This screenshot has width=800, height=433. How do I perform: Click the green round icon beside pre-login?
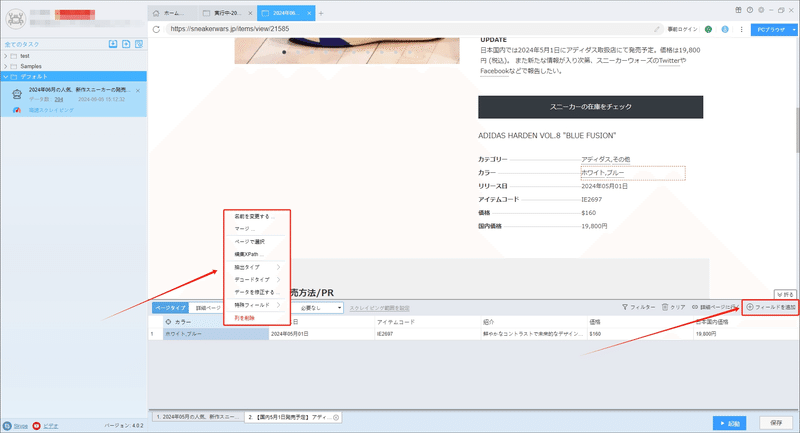[x=708, y=29]
